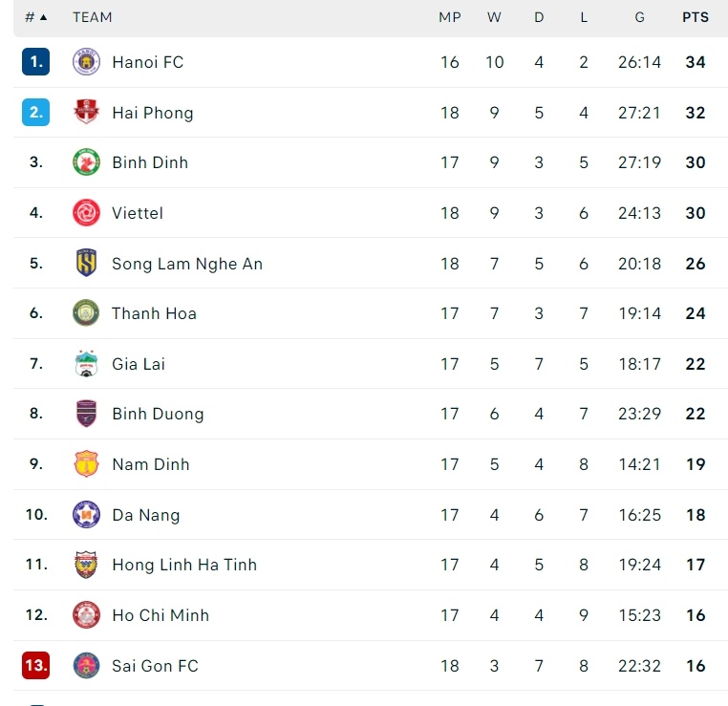Click the Binh Dinh team logo
This screenshot has width=728, height=706.
click(87, 162)
